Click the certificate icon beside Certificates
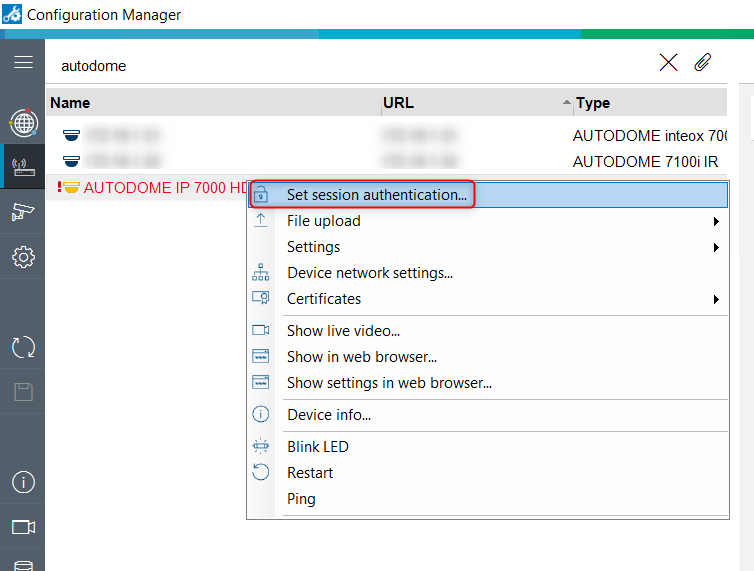754x571 pixels. [x=261, y=298]
